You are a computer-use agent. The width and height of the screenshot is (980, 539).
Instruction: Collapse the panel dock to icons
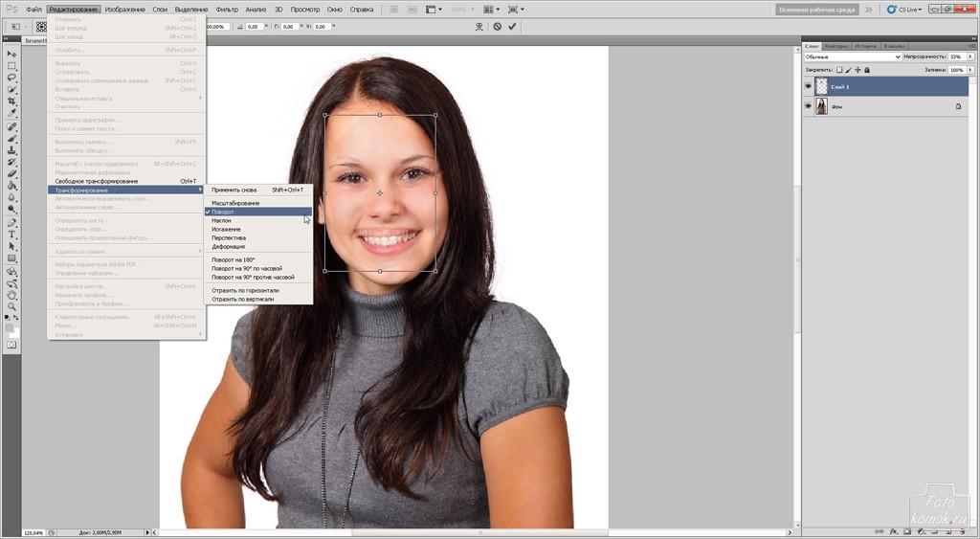pyautogui.click(x=971, y=38)
